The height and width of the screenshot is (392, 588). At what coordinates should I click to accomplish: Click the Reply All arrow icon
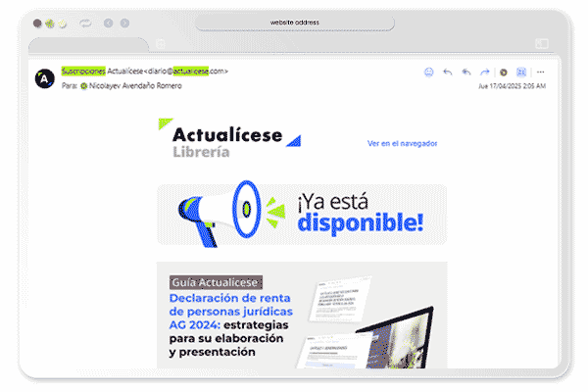tap(466, 72)
